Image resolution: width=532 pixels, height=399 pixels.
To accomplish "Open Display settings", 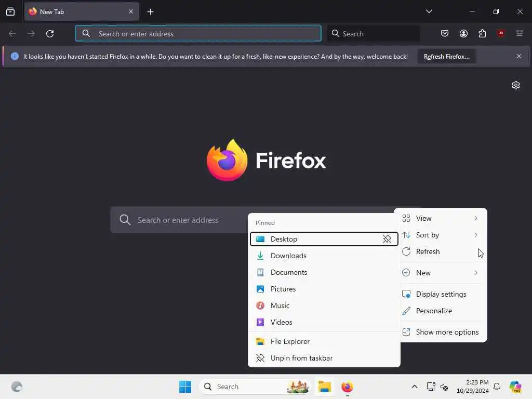I will pos(442,294).
